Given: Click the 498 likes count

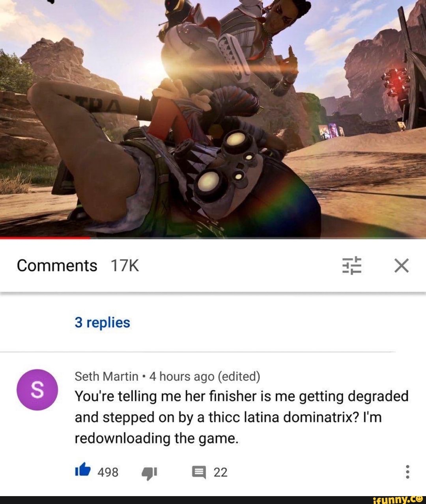Looking at the screenshot, I should tap(108, 472).
